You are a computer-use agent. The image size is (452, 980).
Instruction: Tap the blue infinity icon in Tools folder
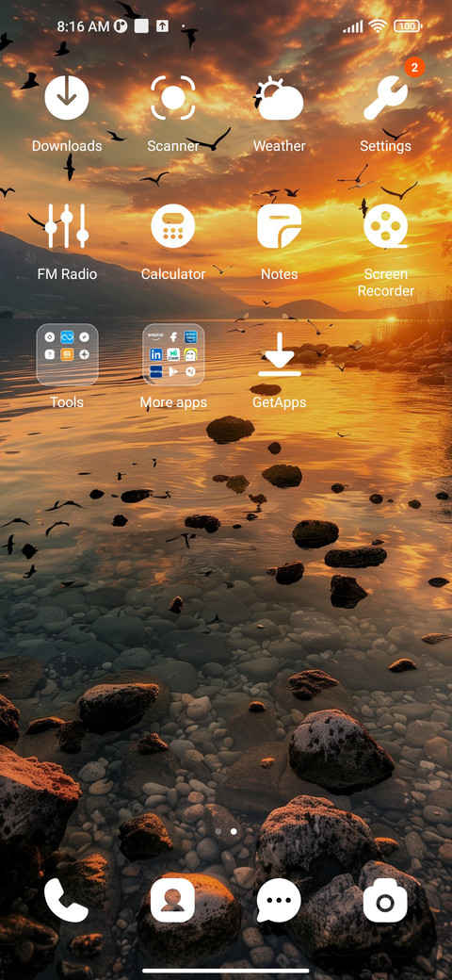pos(67,337)
